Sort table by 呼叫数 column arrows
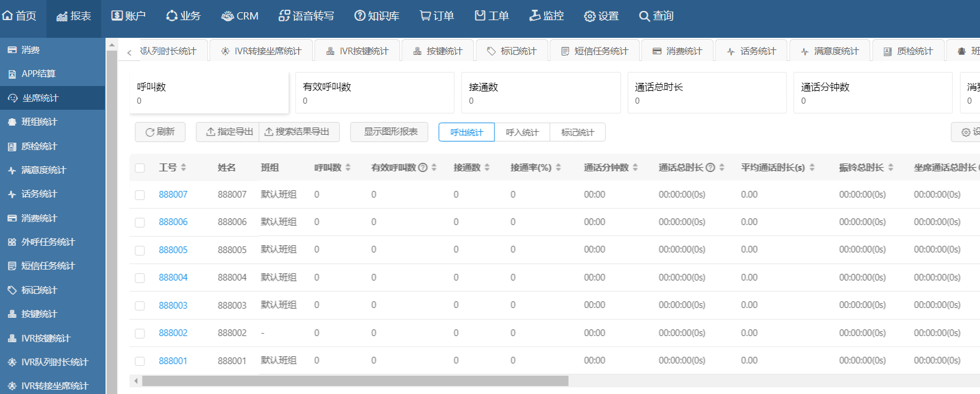980x394 pixels. [348, 168]
